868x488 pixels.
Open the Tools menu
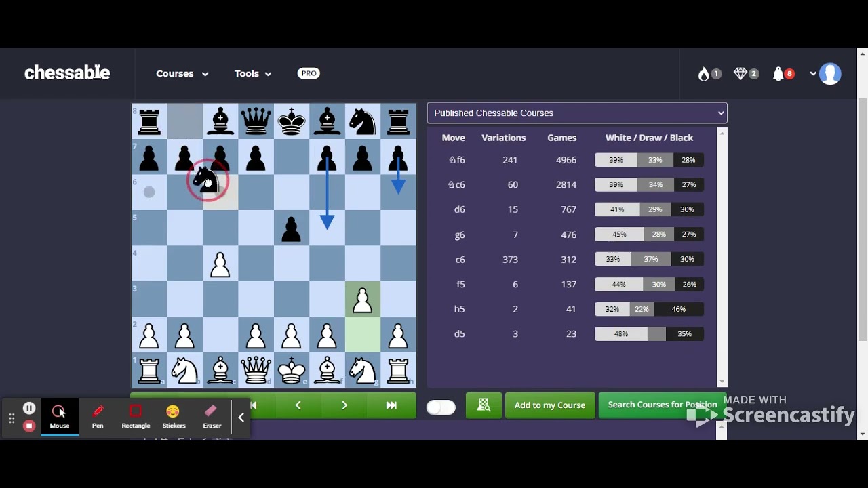[x=253, y=73]
